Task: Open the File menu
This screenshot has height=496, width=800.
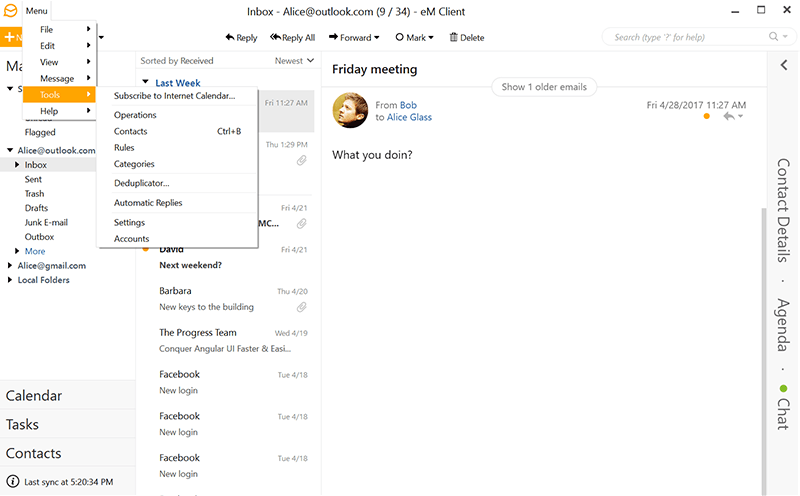Action: pos(60,30)
